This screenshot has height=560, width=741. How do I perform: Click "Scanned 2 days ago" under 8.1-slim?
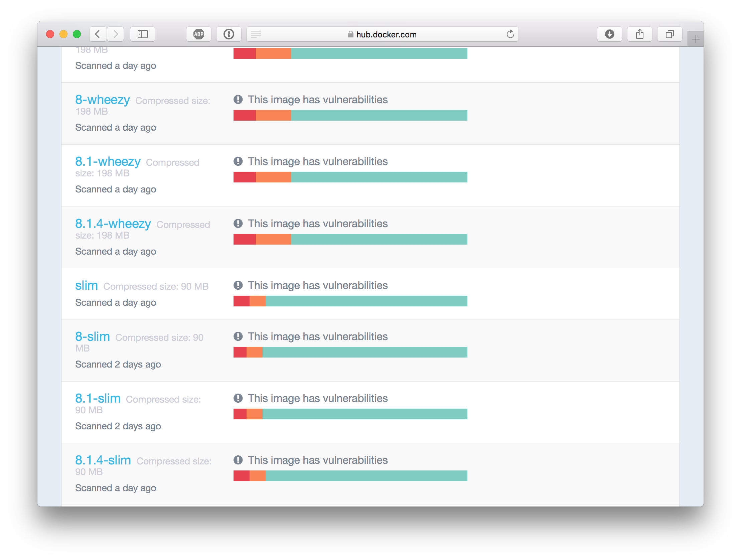pyautogui.click(x=118, y=426)
